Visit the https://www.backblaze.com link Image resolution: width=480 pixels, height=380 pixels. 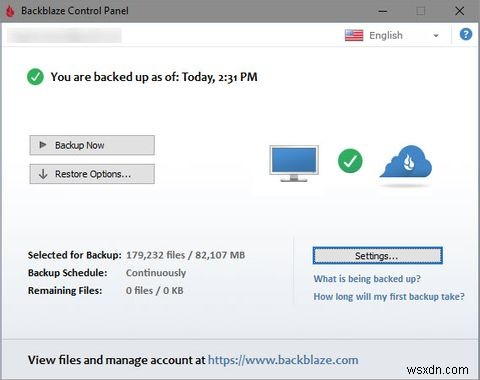tap(283, 360)
